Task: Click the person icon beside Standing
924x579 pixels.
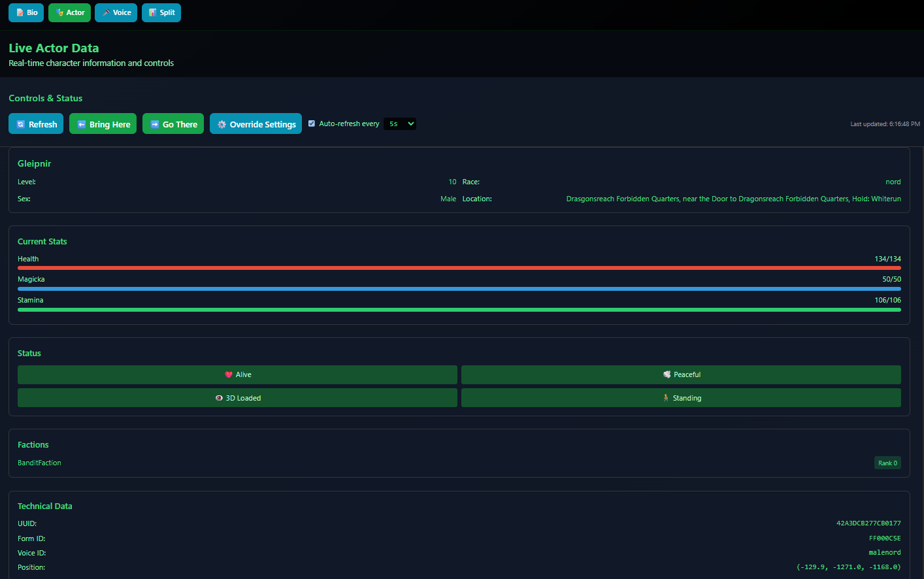Action: point(666,398)
